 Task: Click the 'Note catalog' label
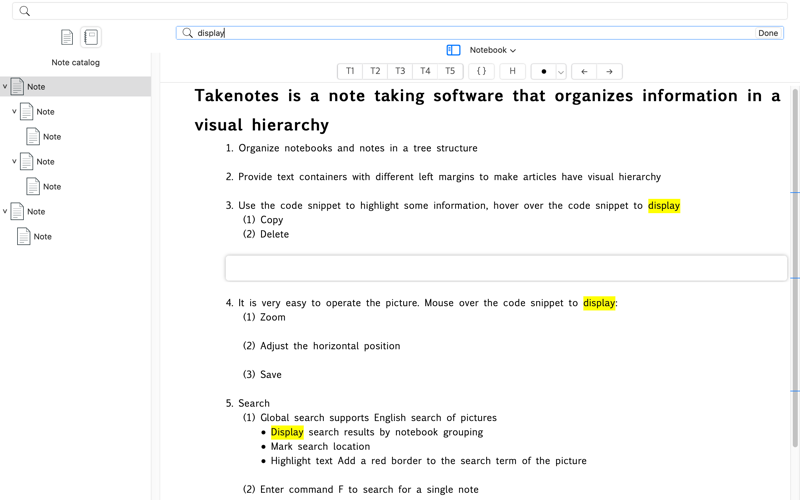pos(76,62)
